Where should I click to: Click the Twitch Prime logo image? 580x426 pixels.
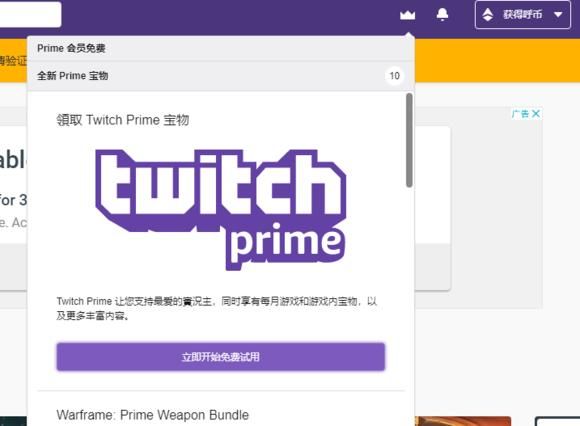click(x=221, y=210)
